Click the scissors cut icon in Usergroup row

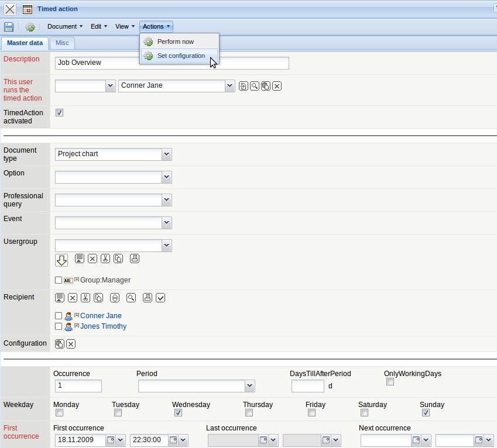pyautogui.click(x=105, y=259)
